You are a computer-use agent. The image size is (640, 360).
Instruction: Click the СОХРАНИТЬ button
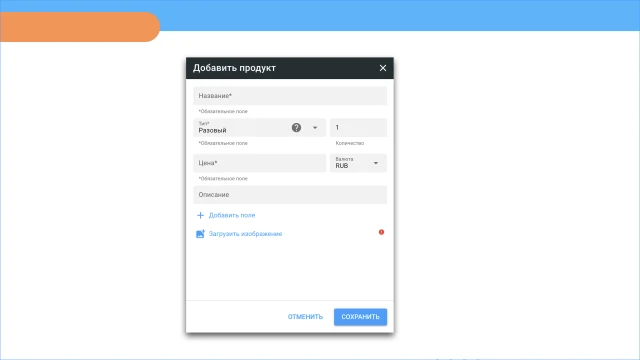pos(360,317)
